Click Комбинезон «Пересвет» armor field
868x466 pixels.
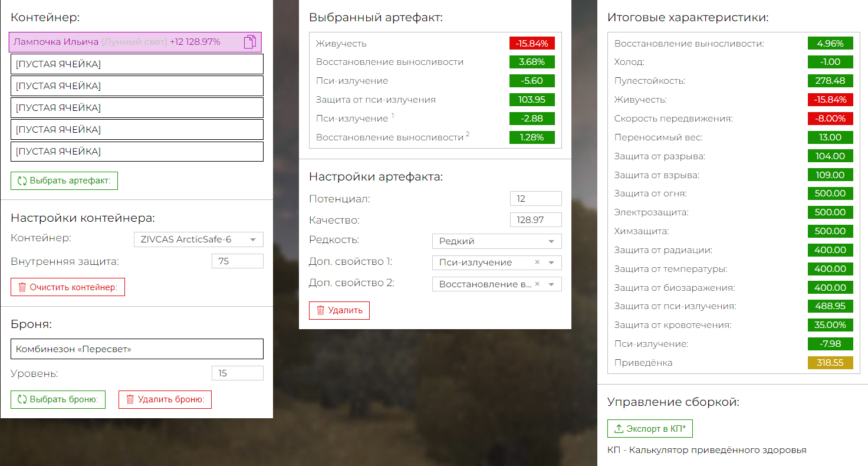click(137, 349)
